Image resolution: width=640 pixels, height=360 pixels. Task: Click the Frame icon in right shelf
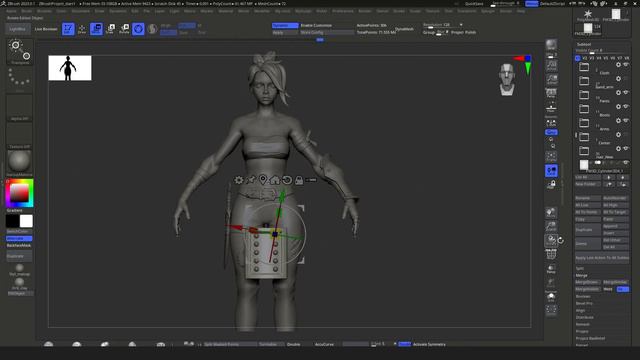(x=551, y=157)
